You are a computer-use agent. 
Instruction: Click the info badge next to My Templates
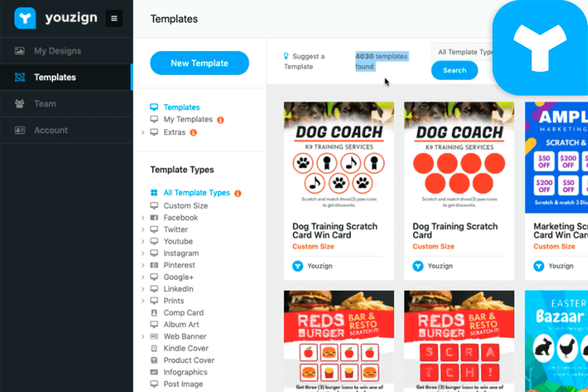[x=221, y=119]
